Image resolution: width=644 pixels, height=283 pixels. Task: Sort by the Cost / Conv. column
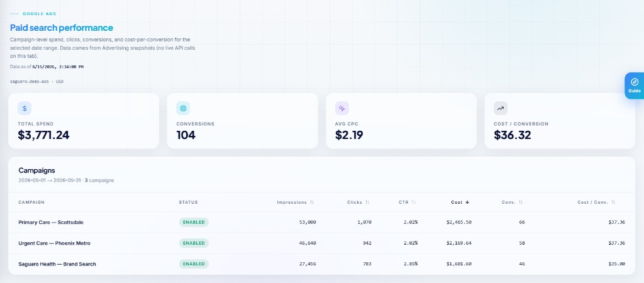pos(596,202)
